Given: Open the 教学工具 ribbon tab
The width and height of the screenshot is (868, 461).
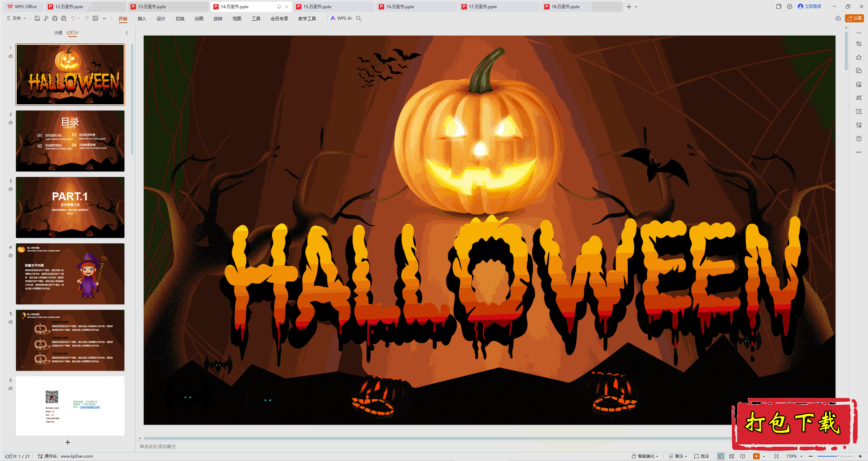Looking at the screenshot, I should pyautogui.click(x=307, y=19).
